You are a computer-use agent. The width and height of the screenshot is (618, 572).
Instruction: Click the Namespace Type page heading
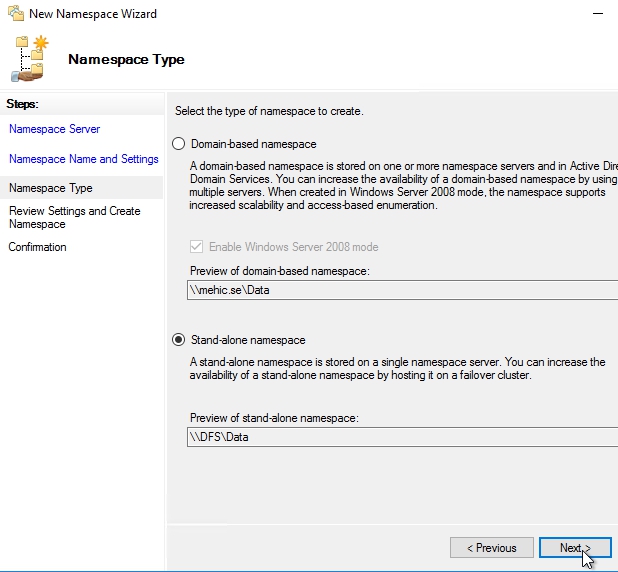(126, 59)
